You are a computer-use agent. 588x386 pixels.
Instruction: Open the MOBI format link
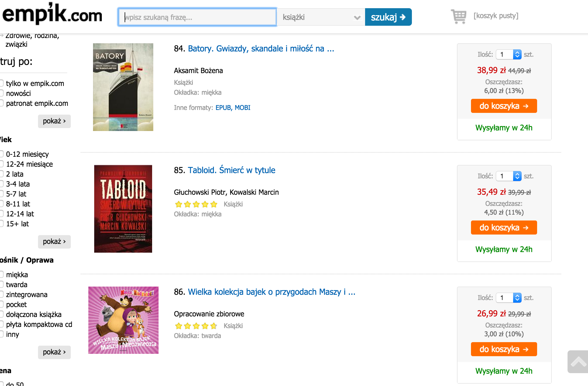[x=243, y=108]
